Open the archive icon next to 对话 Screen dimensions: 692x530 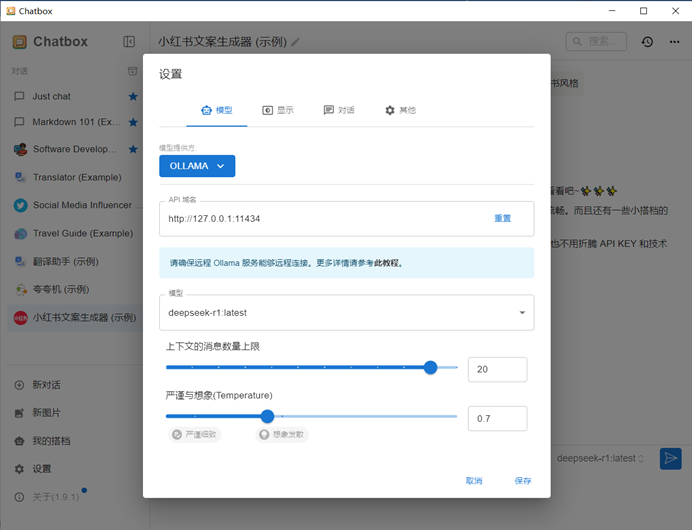(132, 71)
